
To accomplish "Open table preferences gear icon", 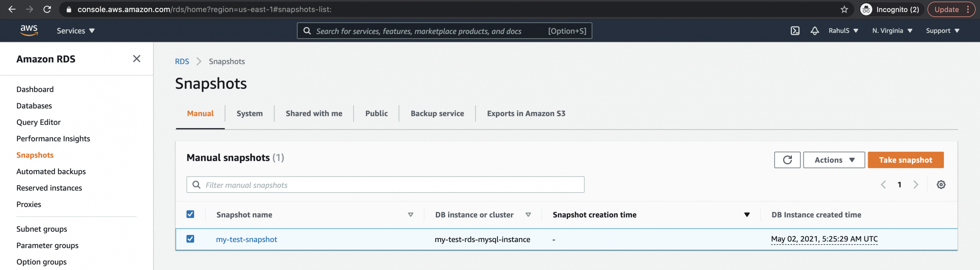I will click(941, 185).
